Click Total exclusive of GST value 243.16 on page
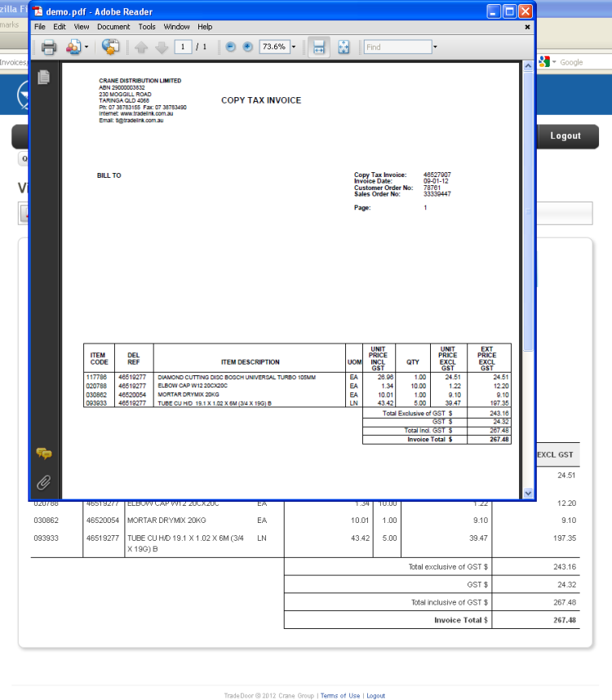This screenshot has height=700, width=612. tap(565, 567)
